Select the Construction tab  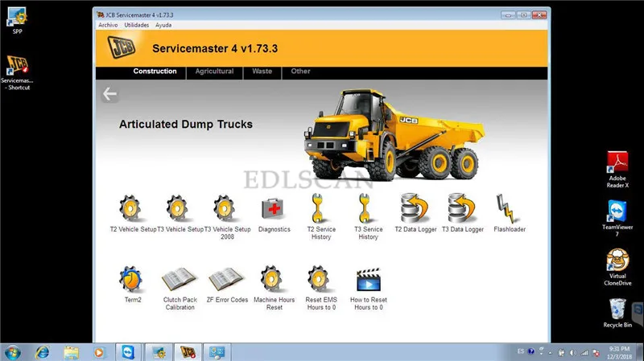[x=155, y=72]
